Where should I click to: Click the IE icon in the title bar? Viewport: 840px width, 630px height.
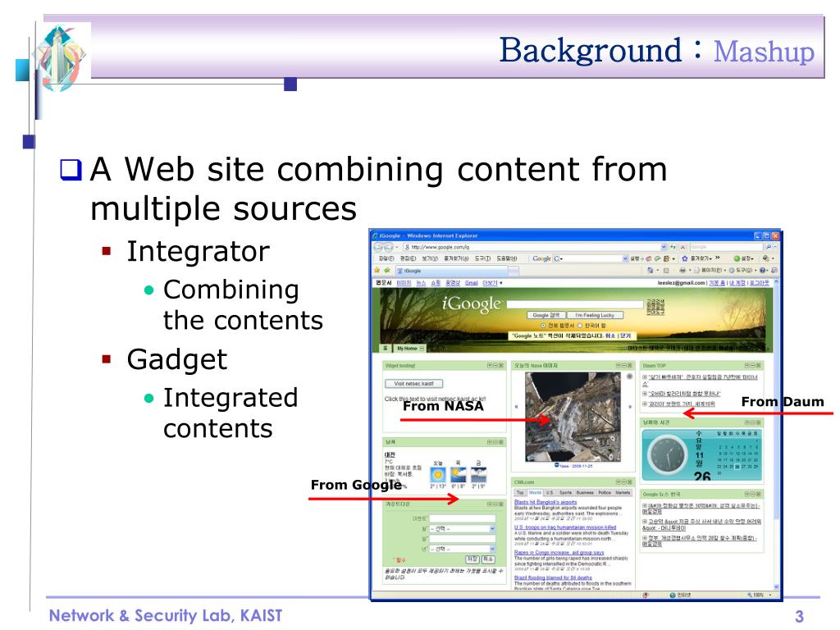tap(376, 235)
